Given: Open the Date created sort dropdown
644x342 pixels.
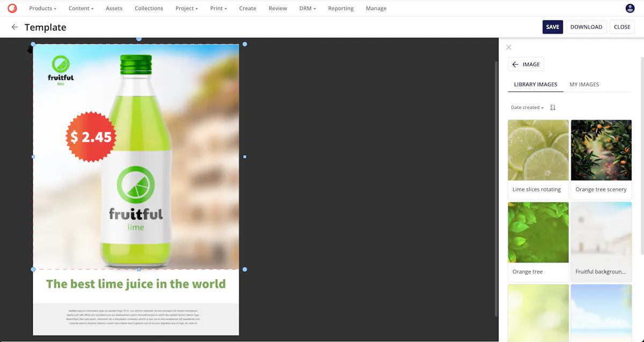Looking at the screenshot, I should click(x=527, y=107).
